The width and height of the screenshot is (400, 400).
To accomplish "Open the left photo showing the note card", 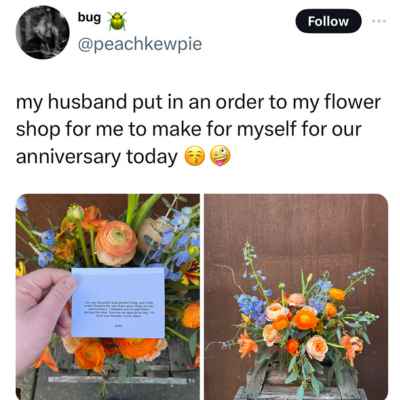I will [108, 297].
